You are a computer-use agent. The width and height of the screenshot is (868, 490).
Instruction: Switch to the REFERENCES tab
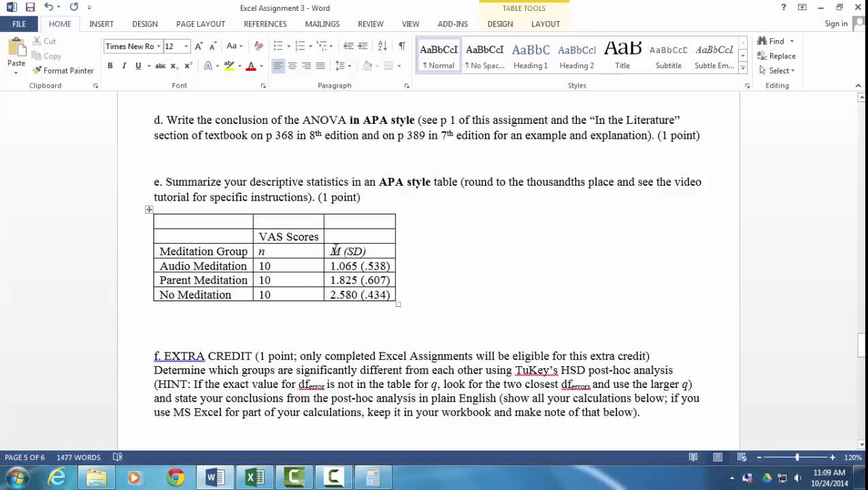(x=265, y=24)
